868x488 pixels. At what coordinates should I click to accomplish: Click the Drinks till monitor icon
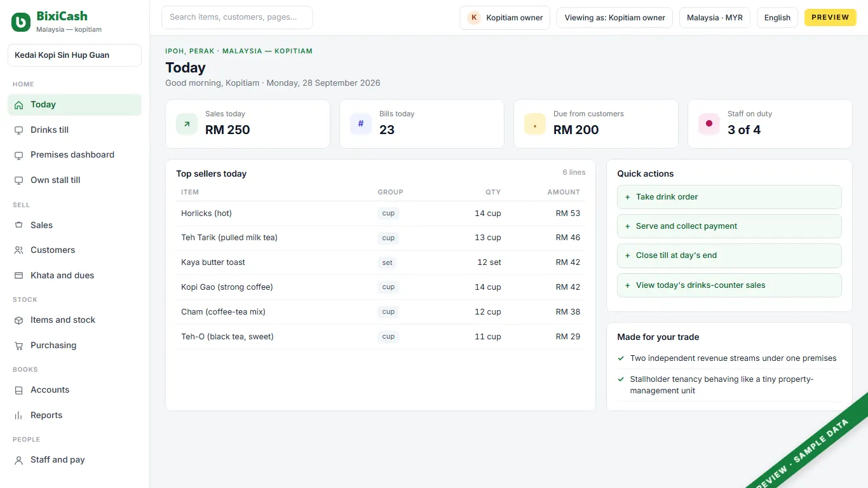point(18,130)
